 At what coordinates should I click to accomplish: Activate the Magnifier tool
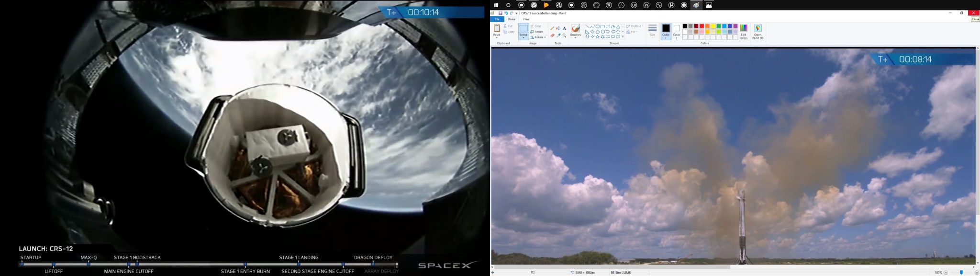(x=565, y=35)
